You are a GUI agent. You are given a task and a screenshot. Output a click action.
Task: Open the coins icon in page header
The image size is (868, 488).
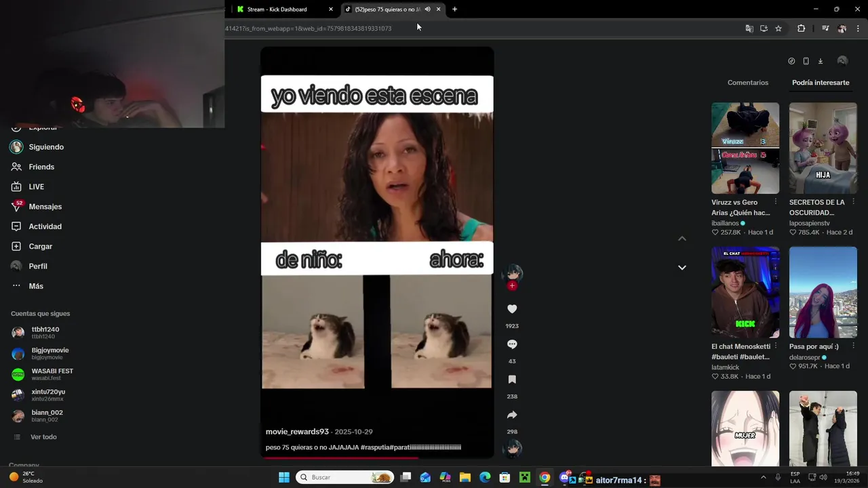(791, 61)
